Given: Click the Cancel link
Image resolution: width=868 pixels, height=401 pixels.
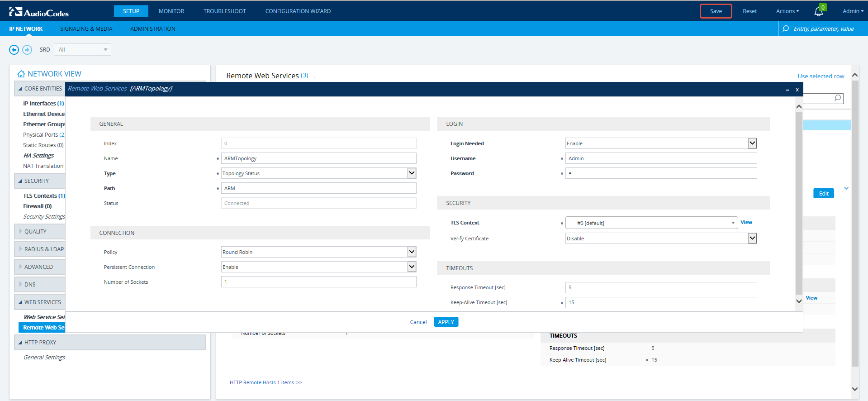Looking at the screenshot, I should (x=418, y=322).
